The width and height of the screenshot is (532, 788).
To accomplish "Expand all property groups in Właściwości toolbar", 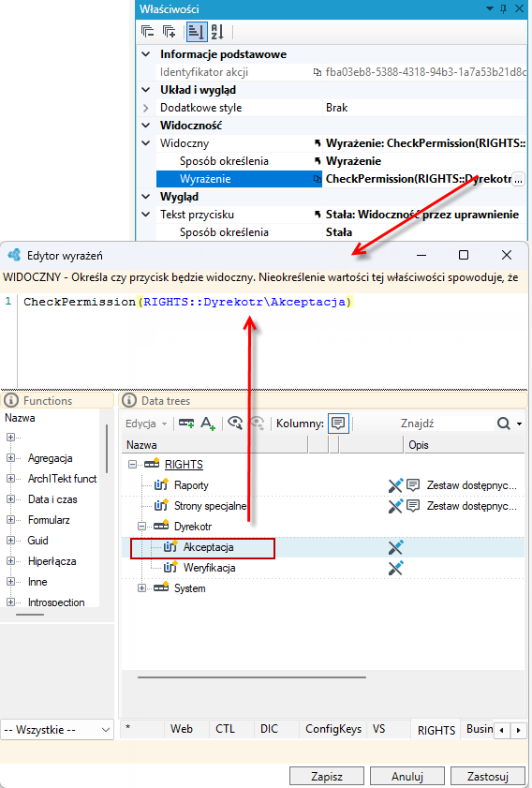I will [170, 32].
